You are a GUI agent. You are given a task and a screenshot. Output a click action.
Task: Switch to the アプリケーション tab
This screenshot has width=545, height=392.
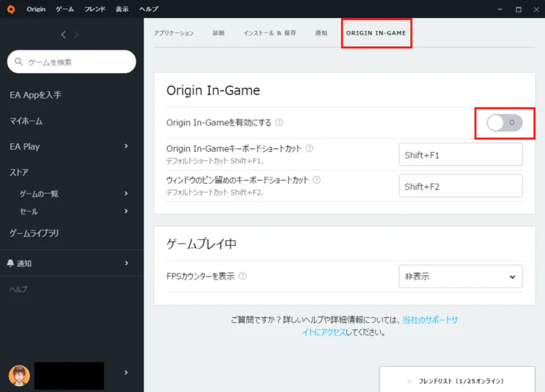(174, 33)
